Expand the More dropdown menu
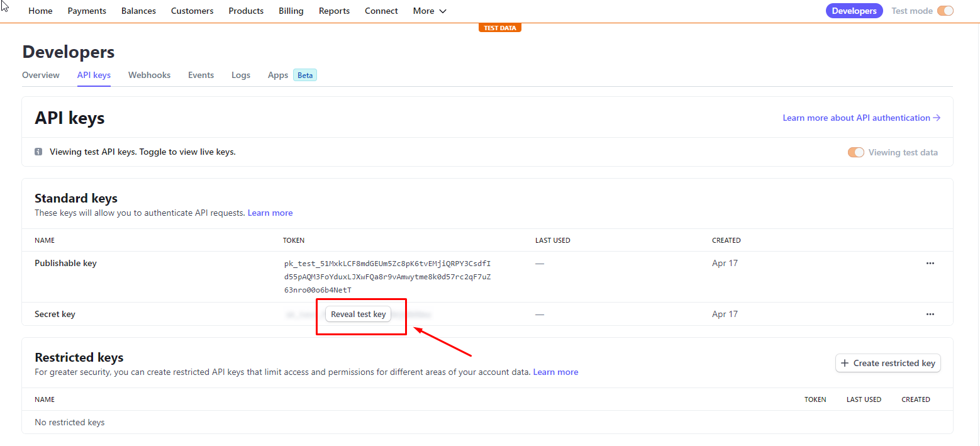The width and height of the screenshot is (980, 446). (430, 11)
